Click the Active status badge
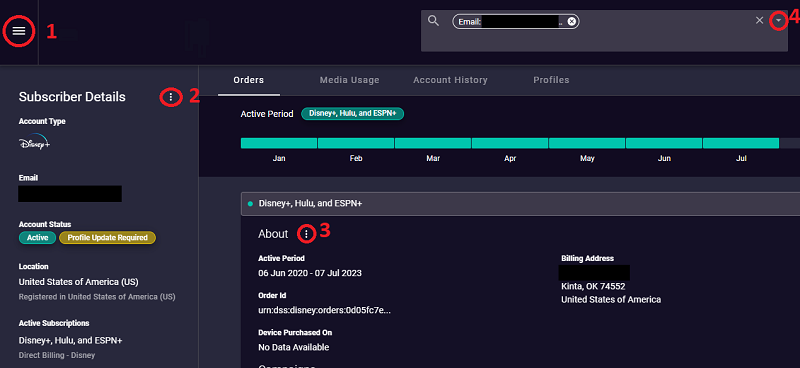This screenshot has width=800, height=368. point(37,238)
